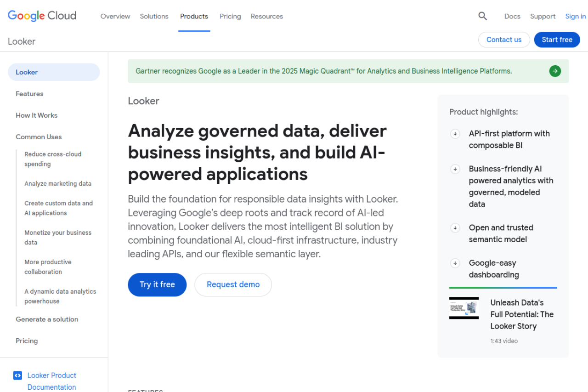This screenshot has height=392, width=588.
Task: Open the Solutions nav menu
Action: pyautogui.click(x=154, y=16)
